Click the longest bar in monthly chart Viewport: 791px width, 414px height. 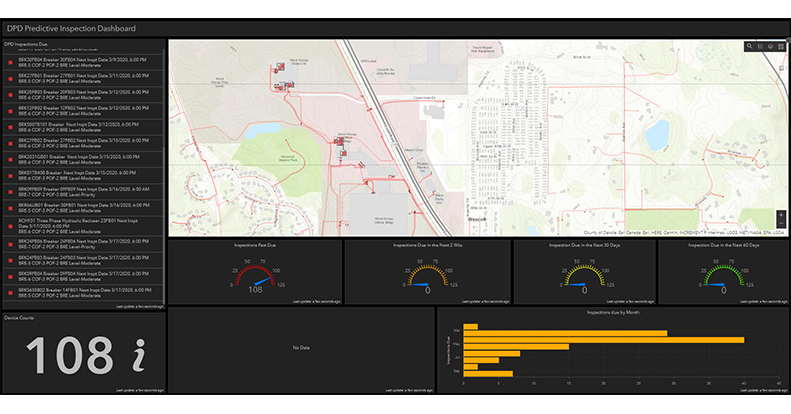602,339
